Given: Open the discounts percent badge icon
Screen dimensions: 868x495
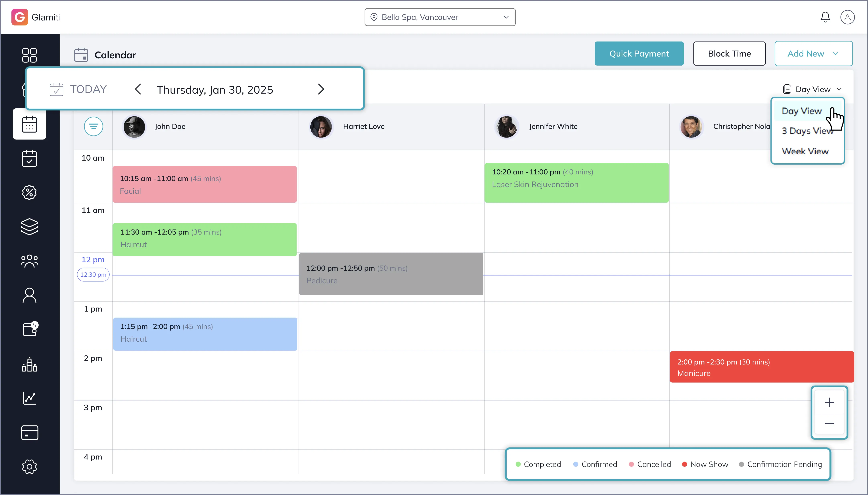Looking at the screenshot, I should 29,192.
